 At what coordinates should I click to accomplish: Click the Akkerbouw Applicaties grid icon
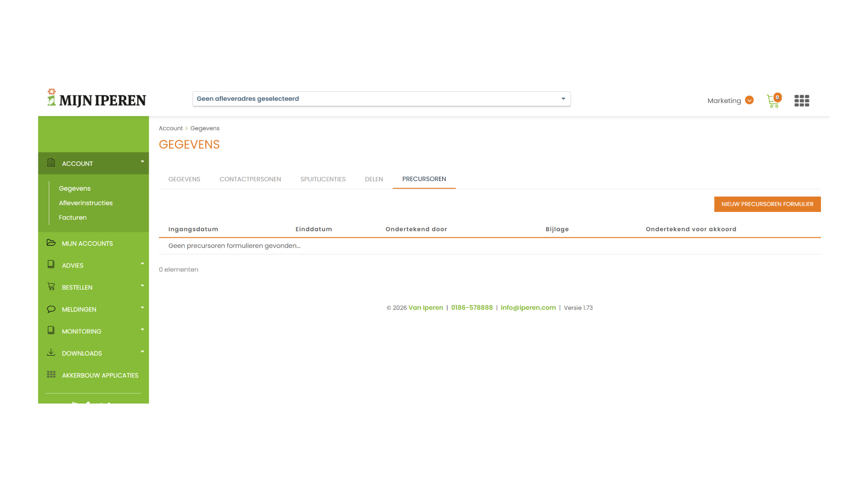(x=51, y=375)
